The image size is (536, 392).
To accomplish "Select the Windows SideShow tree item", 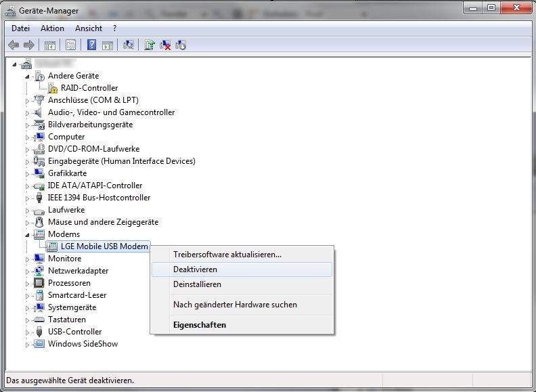I will [83, 344].
